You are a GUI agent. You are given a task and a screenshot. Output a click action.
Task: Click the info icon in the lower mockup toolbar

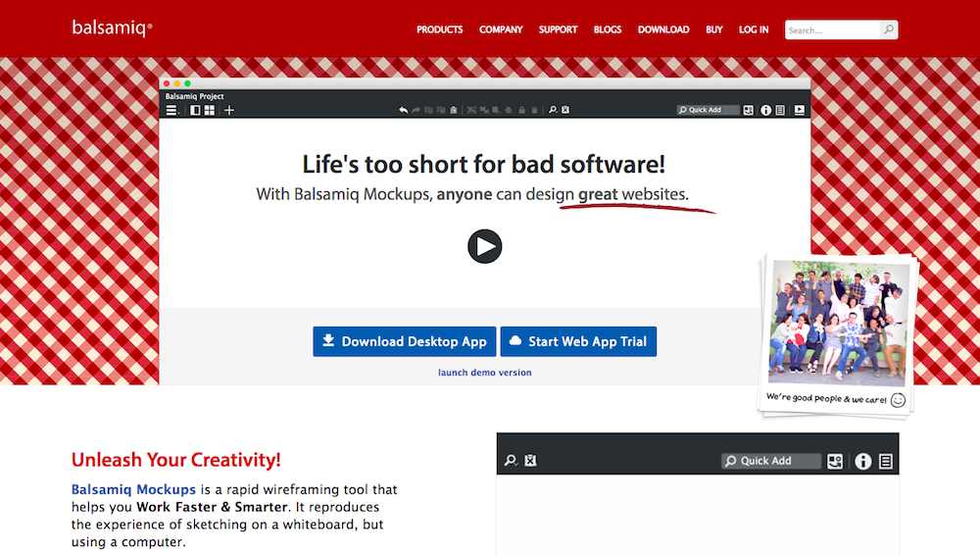pos(862,461)
